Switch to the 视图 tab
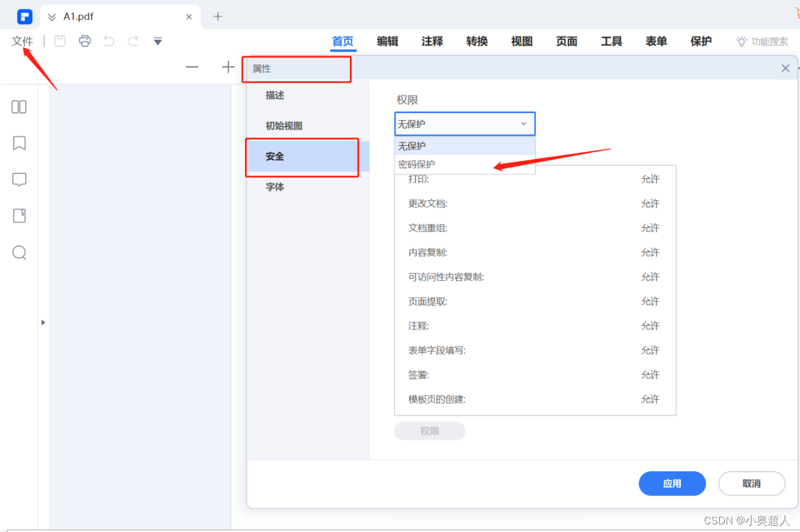 (x=522, y=42)
